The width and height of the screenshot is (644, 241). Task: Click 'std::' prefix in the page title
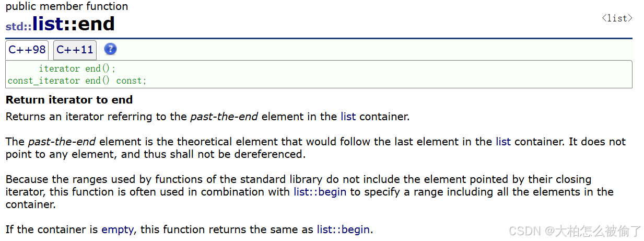coord(19,27)
